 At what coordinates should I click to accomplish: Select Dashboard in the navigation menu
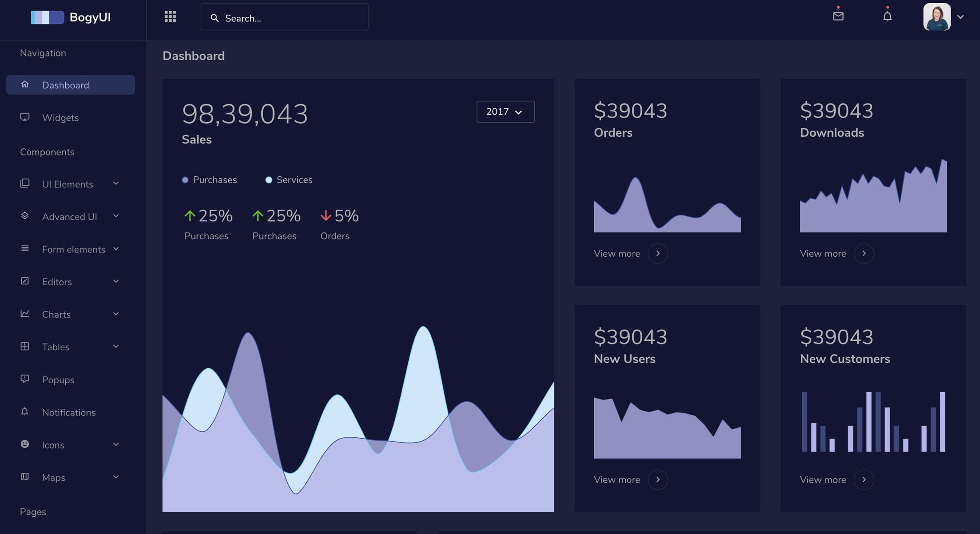(70, 85)
